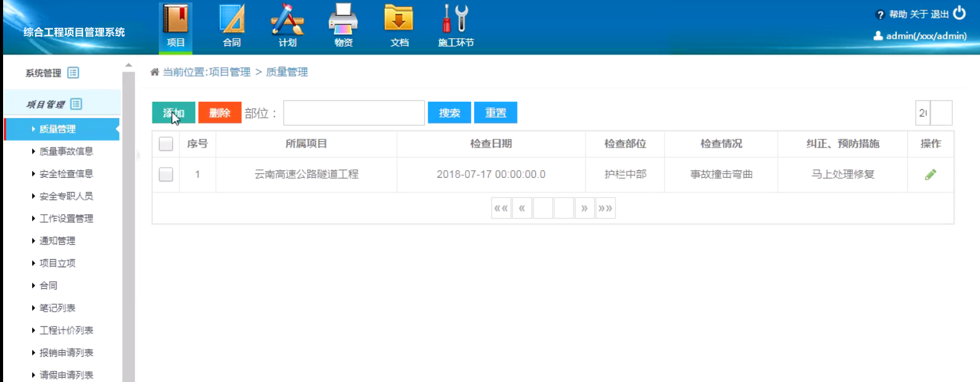Focus the 部位 search input field

coord(354,113)
